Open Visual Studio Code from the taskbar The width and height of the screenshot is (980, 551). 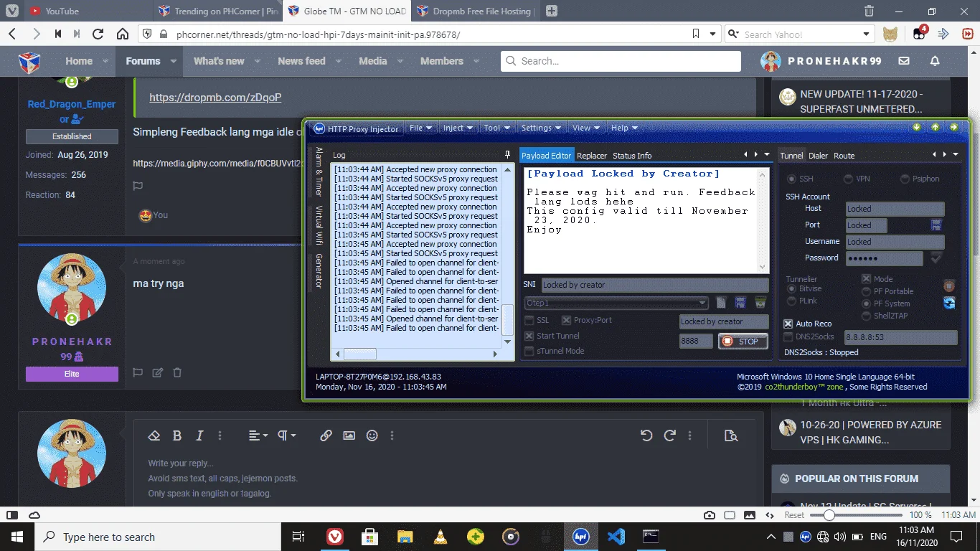click(x=616, y=537)
